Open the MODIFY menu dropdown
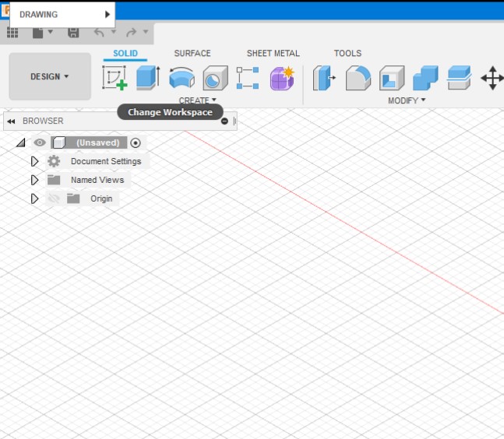Viewport: 504px width, 439px height. tap(407, 100)
